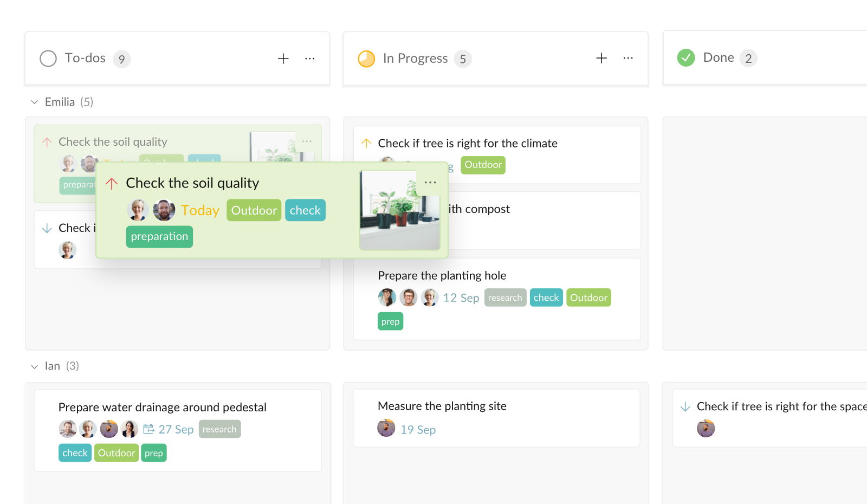
Task: Click the In Progress count badge showing 5
Action: point(463,59)
